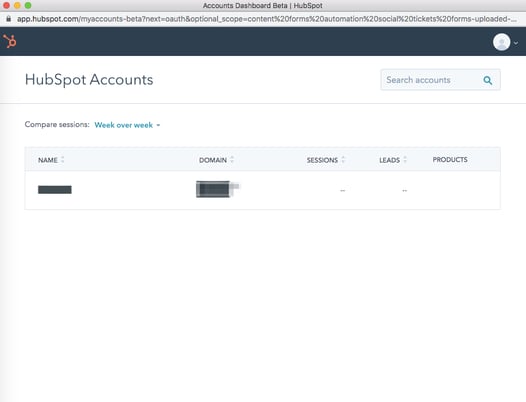526x402 pixels.
Task: Expand the chevron beside the avatar
Action: (x=516, y=43)
